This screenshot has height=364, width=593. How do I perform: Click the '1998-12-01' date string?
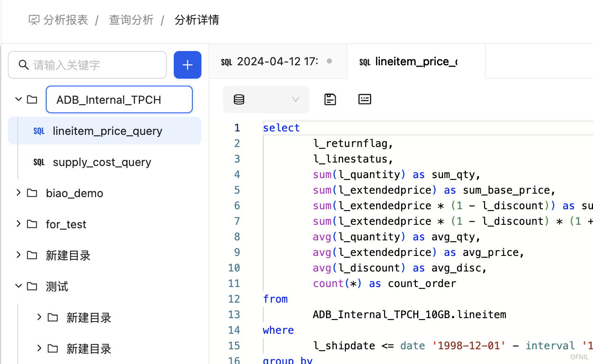(x=469, y=345)
